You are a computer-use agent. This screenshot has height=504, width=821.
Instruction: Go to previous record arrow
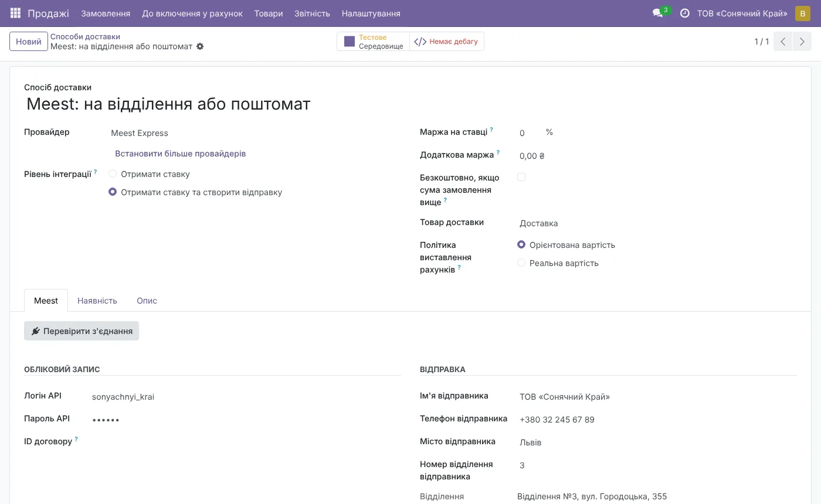click(783, 42)
